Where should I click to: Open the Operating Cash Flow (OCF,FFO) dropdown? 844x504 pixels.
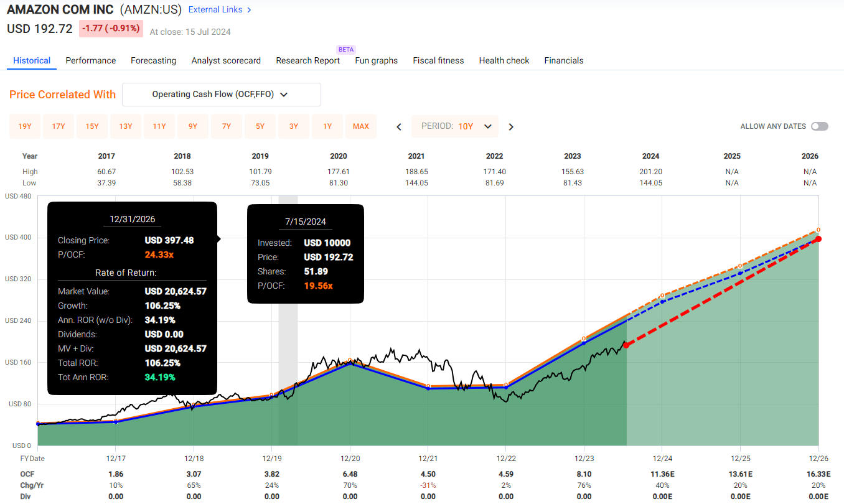click(221, 94)
